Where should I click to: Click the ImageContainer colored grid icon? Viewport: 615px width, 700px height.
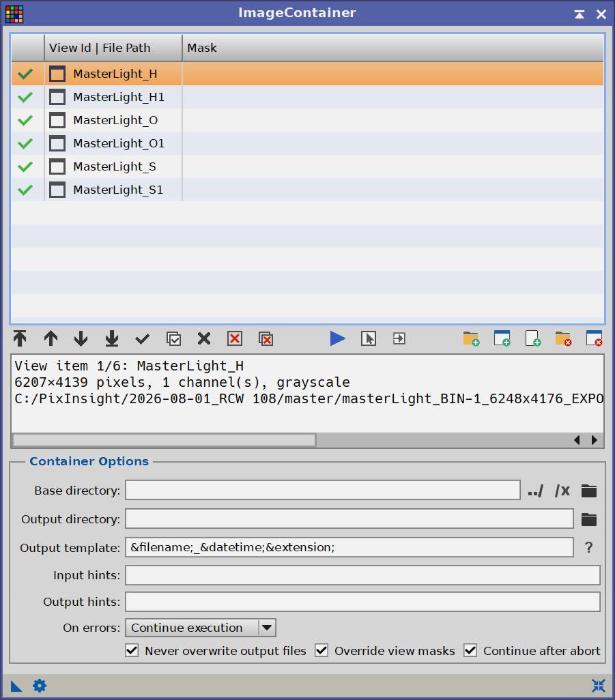click(14, 14)
